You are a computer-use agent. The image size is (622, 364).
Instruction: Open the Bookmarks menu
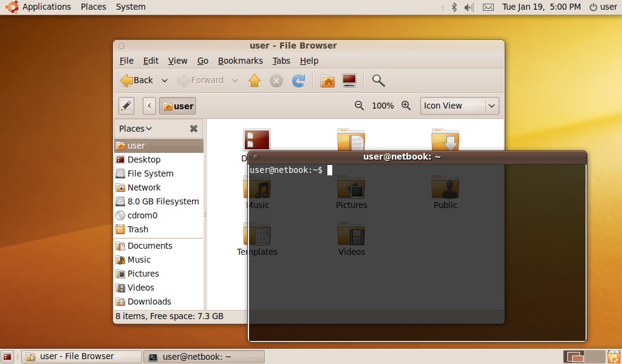click(241, 61)
